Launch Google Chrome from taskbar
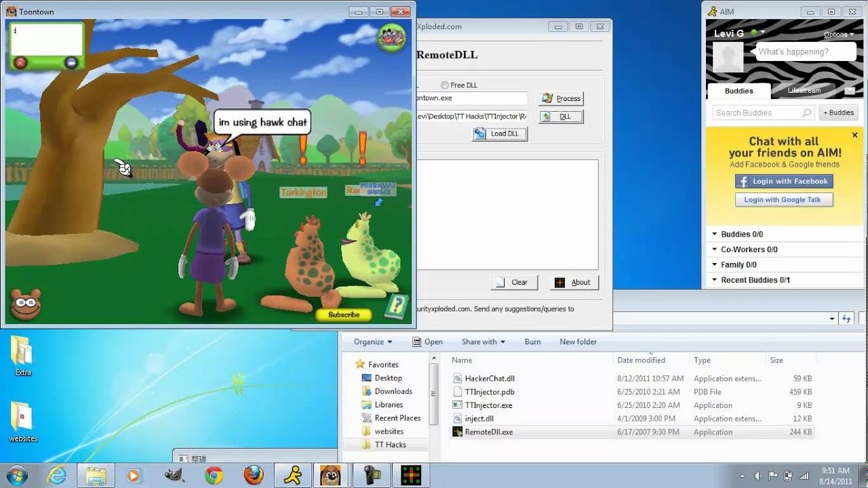Image resolution: width=868 pixels, height=488 pixels. point(214,476)
